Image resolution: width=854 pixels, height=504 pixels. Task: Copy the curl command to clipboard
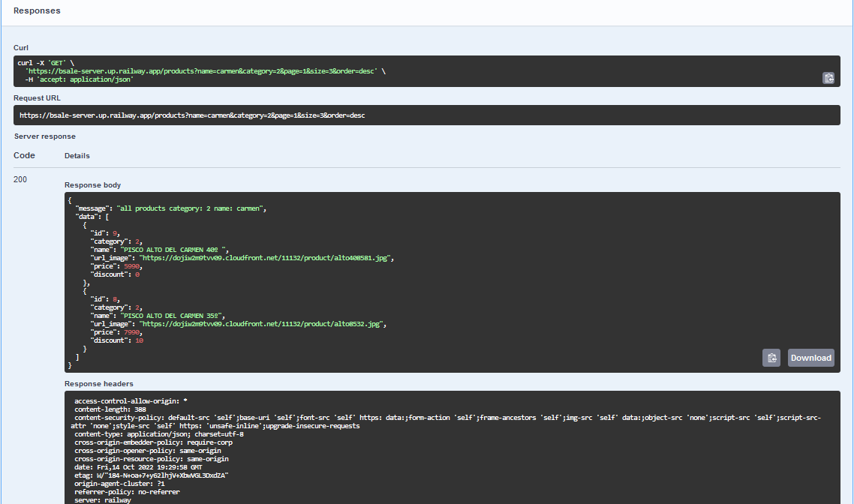click(828, 79)
